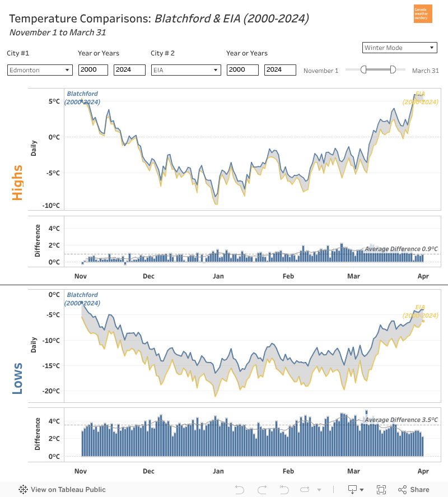This screenshot has width=448, height=497.
Task: Click the Canada Weather Nerdery orange logo
Action: point(423,14)
